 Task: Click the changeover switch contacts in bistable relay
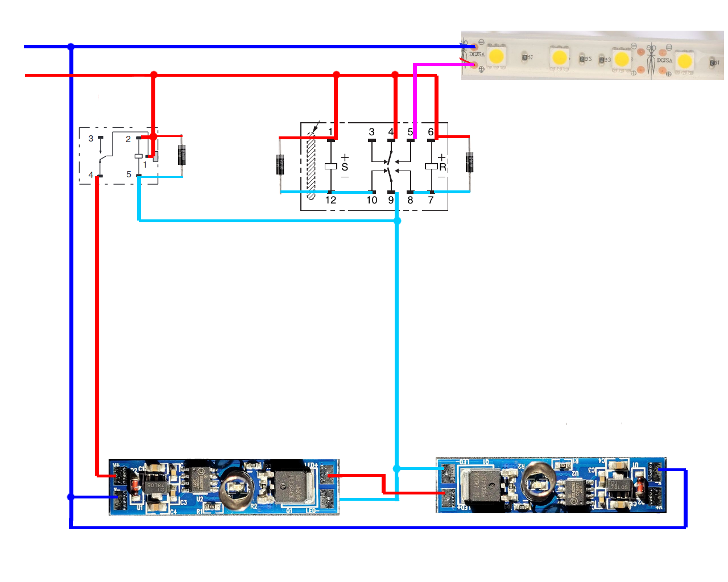point(391,167)
